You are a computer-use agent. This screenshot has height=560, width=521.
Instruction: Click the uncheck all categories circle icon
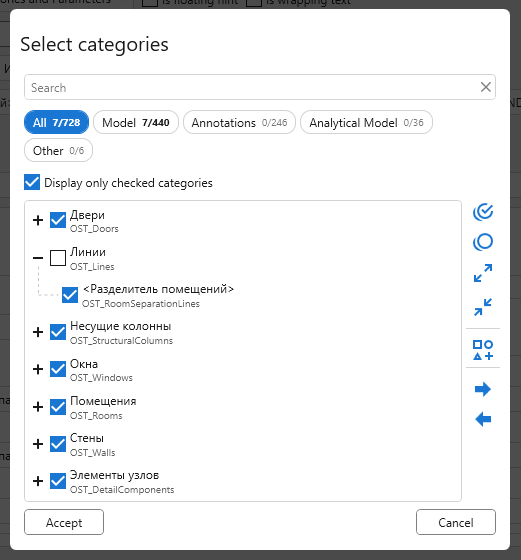click(x=483, y=242)
